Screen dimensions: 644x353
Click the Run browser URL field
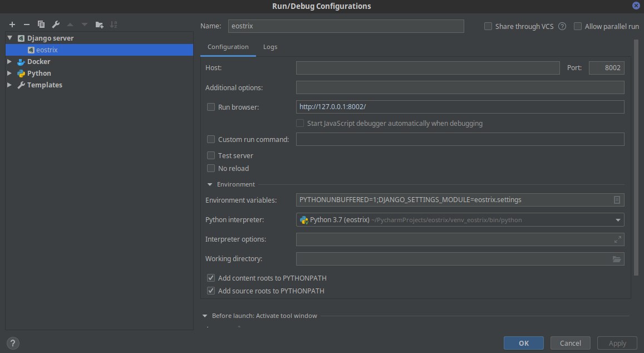[x=460, y=107]
